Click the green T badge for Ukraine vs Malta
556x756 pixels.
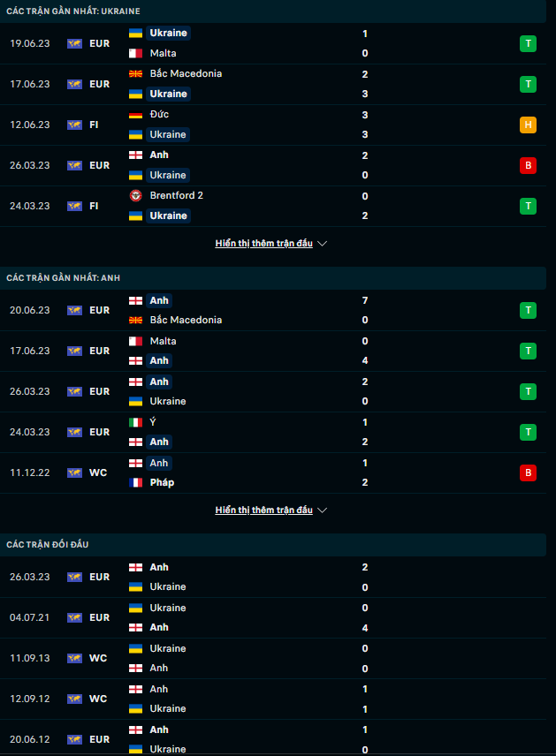(528, 43)
